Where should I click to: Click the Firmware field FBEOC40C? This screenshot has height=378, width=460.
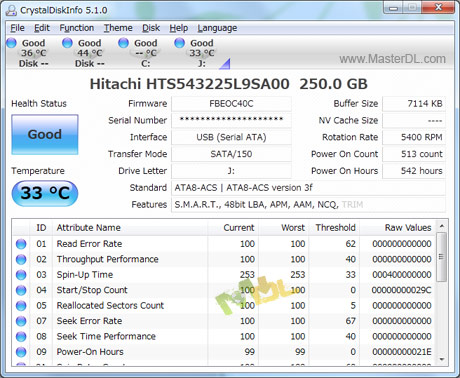coord(231,104)
